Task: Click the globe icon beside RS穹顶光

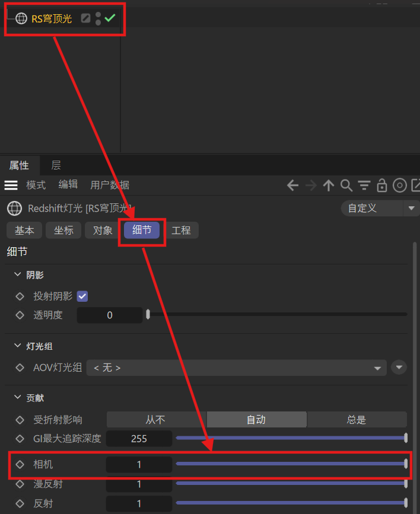Action: [x=21, y=18]
